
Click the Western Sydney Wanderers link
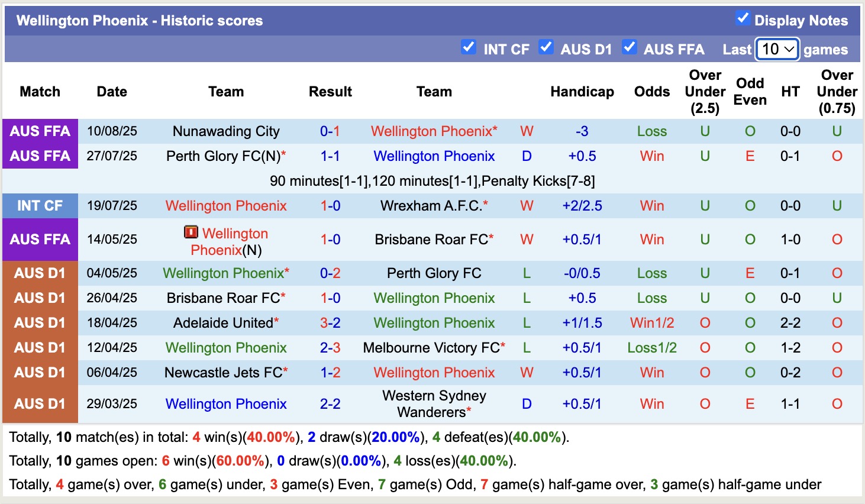434,403
